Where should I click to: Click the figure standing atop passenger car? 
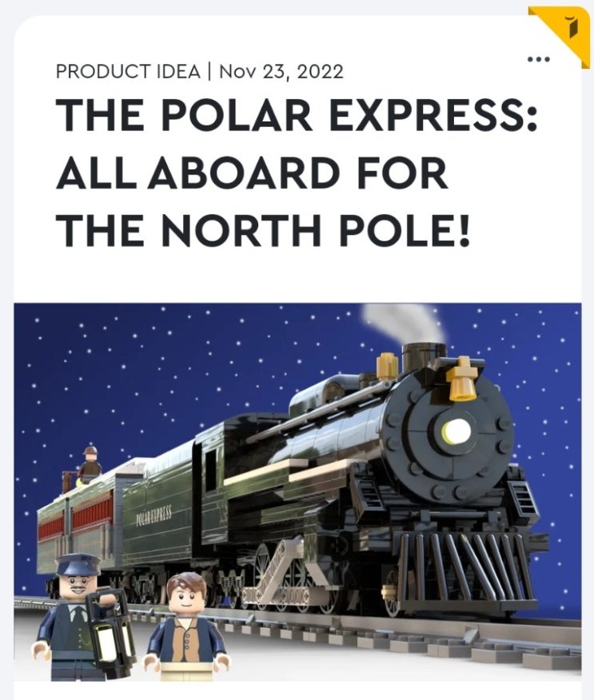90,464
